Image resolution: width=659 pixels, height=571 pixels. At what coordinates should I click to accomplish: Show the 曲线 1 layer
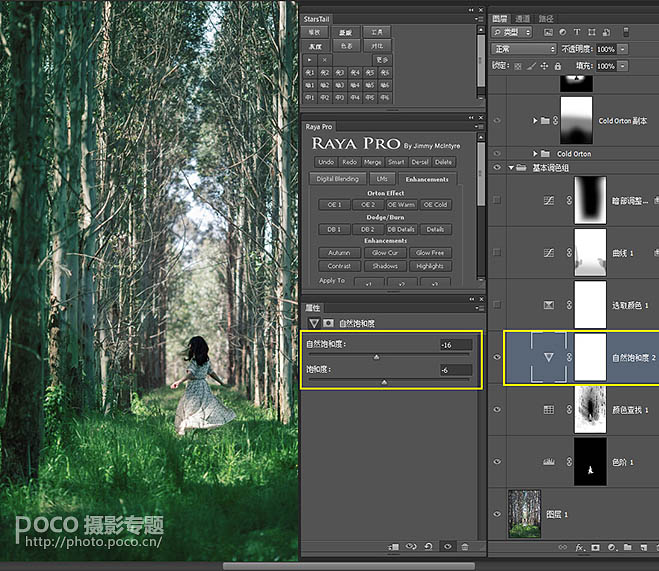(497, 253)
